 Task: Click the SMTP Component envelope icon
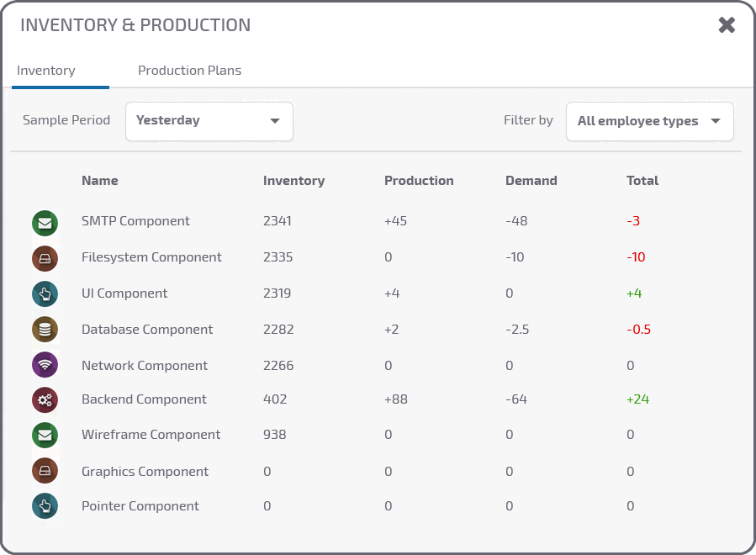click(45, 223)
